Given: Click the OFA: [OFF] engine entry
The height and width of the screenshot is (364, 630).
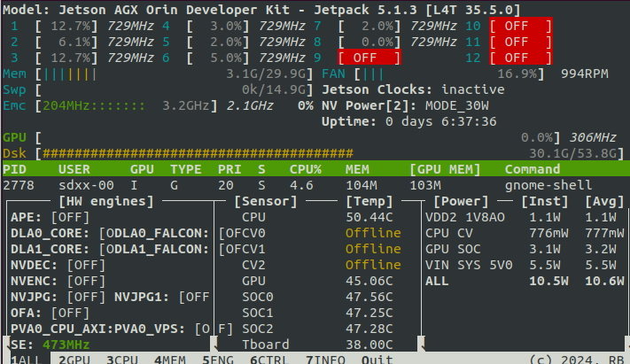Looking at the screenshot, I should point(51,313).
